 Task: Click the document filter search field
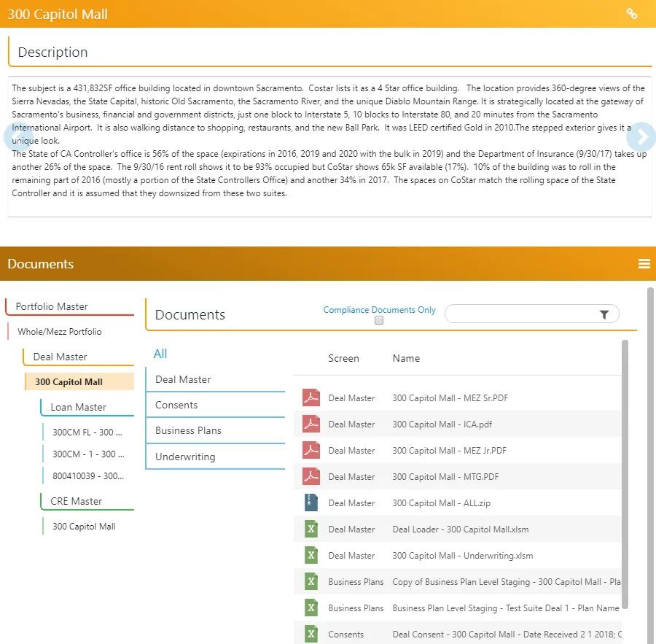(x=523, y=314)
